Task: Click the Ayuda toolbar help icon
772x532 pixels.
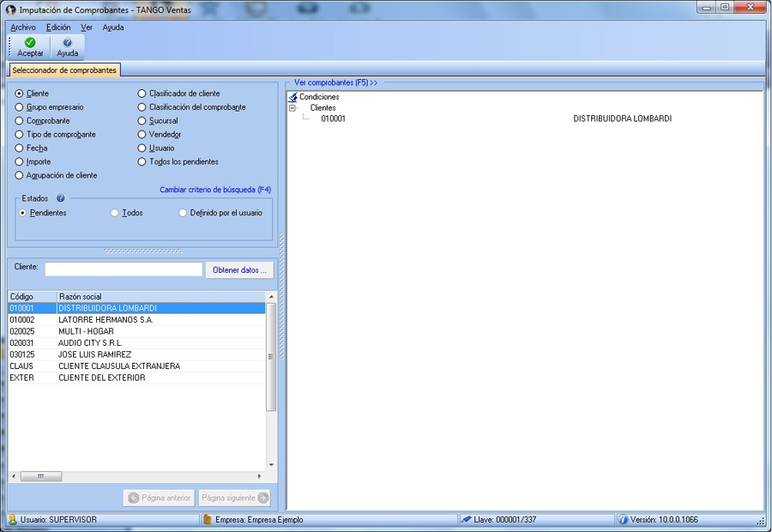Action: click(67, 42)
